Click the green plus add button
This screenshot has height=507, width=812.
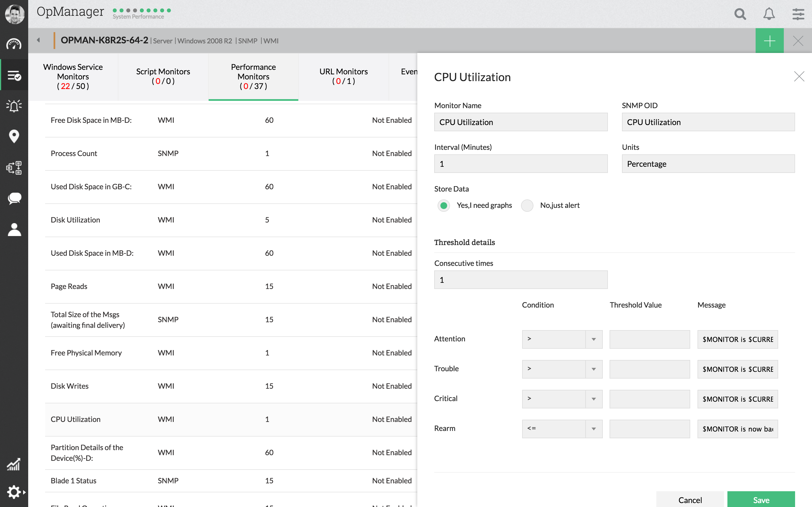[x=769, y=41]
